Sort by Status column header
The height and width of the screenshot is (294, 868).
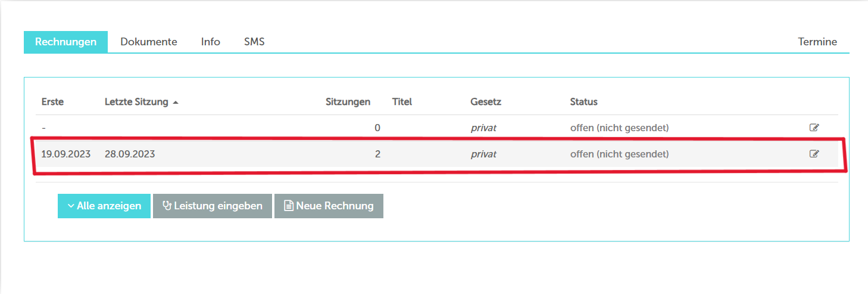[583, 102]
